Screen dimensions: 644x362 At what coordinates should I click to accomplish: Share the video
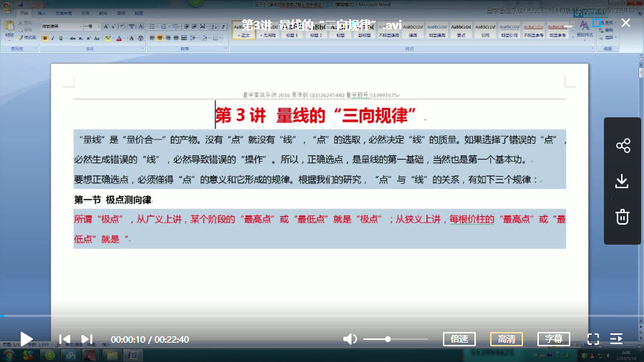click(x=623, y=145)
